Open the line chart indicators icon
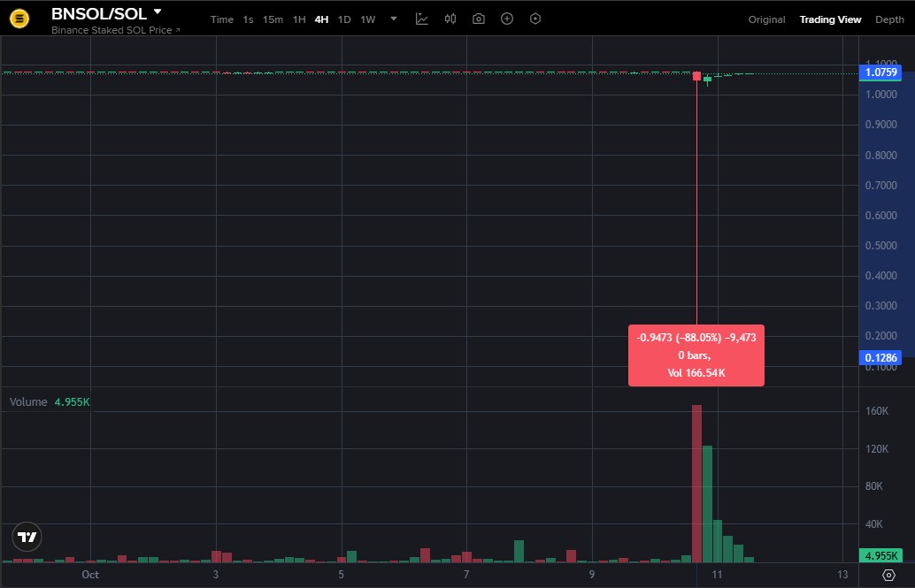The height and width of the screenshot is (588, 915). coord(422,19)
